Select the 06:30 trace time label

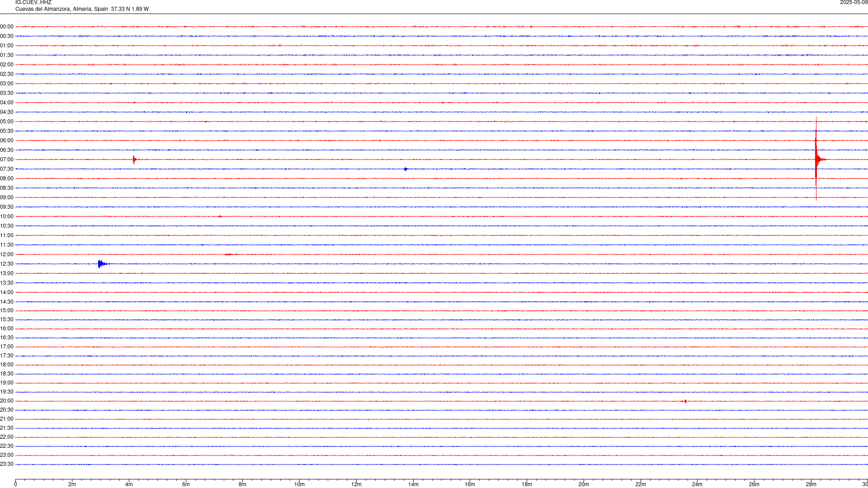[x=7, y=150]
